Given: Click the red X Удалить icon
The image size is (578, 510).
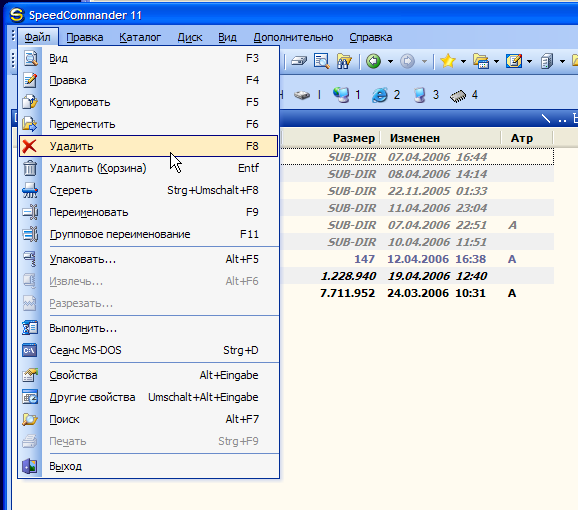Looking at the screenshot, I should 29,146.
